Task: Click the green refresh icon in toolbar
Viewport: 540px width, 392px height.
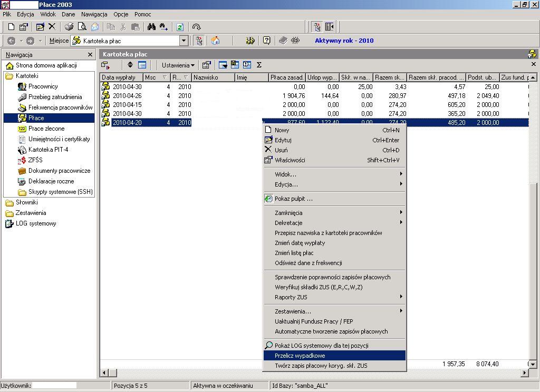Action: [180, 27]
